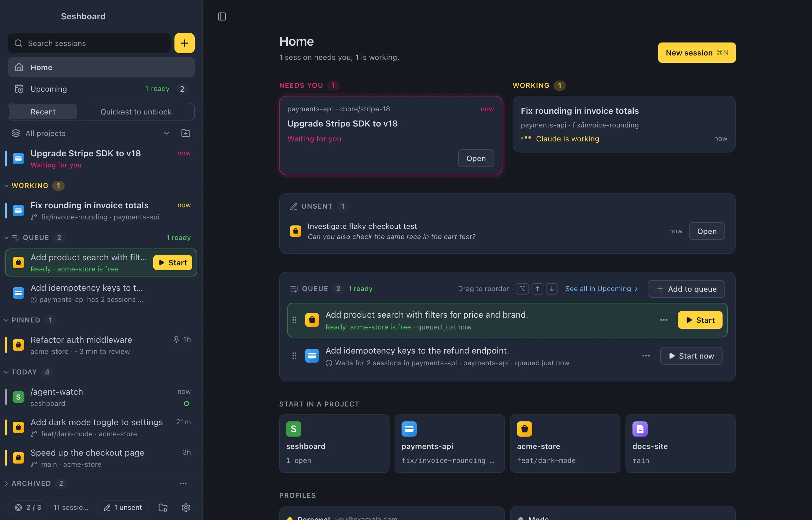This screenshot has width=812, height=520.
Task: Click Open on Investigate flaky checkout test
Action: coord(707,231)
